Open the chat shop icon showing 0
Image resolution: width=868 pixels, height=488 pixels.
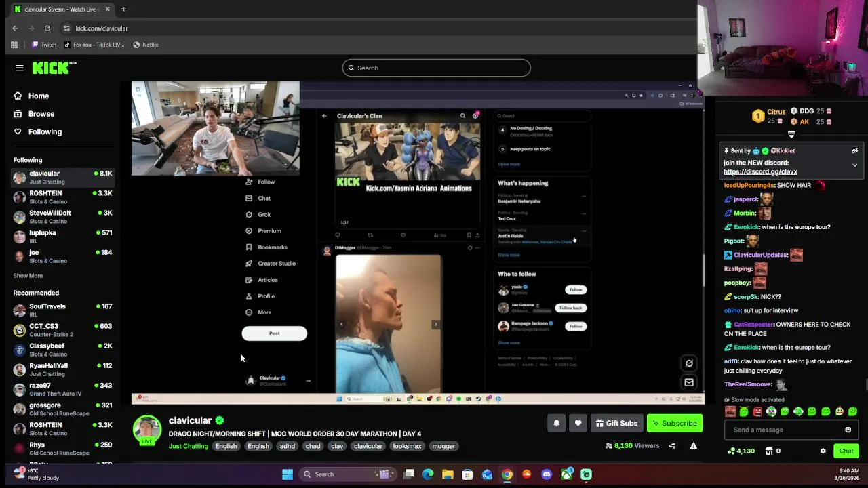pos(769,451)
